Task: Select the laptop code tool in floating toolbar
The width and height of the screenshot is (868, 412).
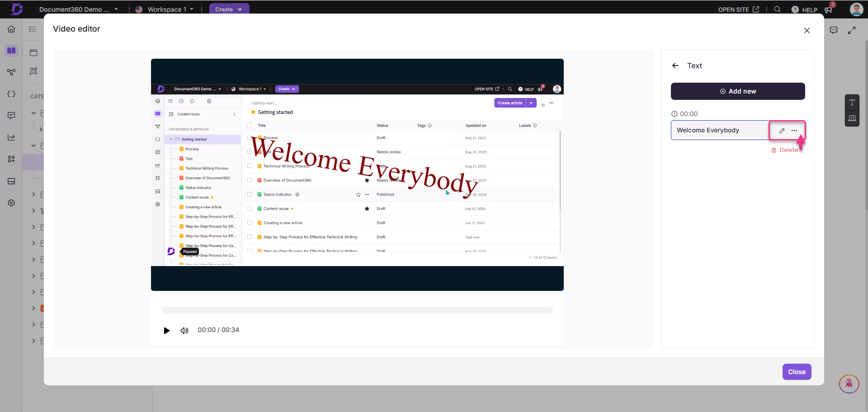Action: (x=852, y=118)
